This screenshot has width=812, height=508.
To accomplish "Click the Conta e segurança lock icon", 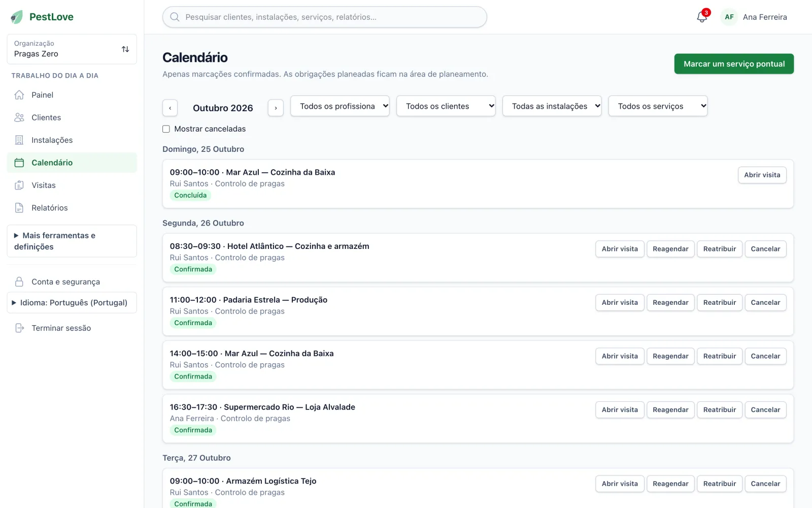I will (x=19, y=282).
